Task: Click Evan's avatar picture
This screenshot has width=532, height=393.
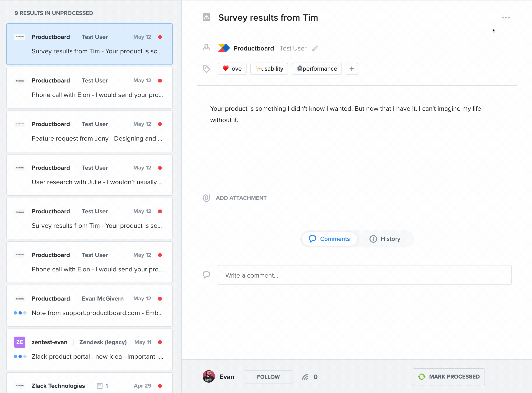Action: [x=209, y=377]
